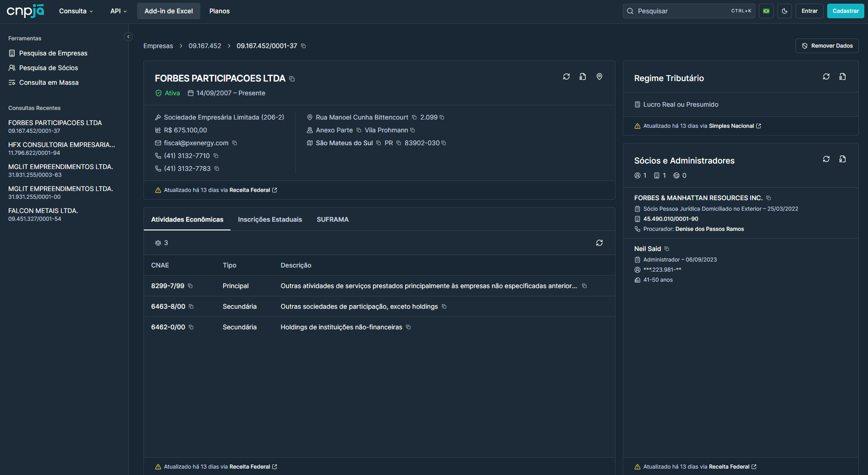Copy address complement Anexo Parte

click(359, 130)
